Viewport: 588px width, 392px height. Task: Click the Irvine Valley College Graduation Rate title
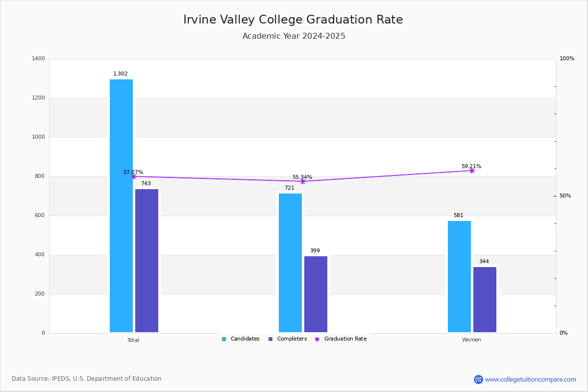293,20
